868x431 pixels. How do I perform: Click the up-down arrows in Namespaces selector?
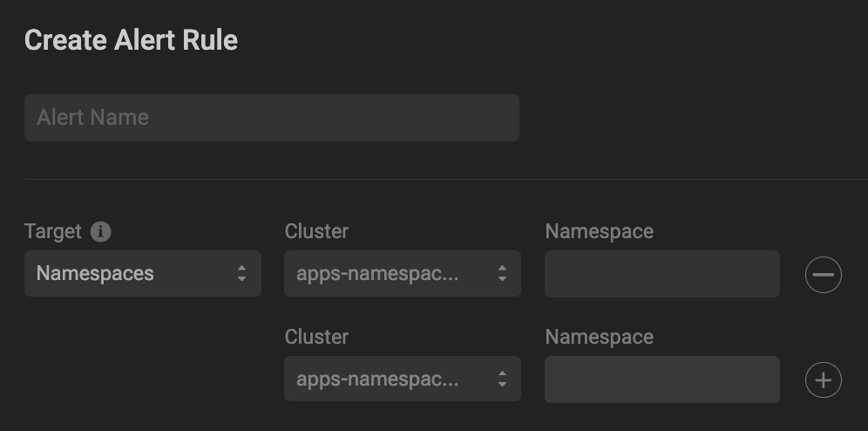coord(241,274)
